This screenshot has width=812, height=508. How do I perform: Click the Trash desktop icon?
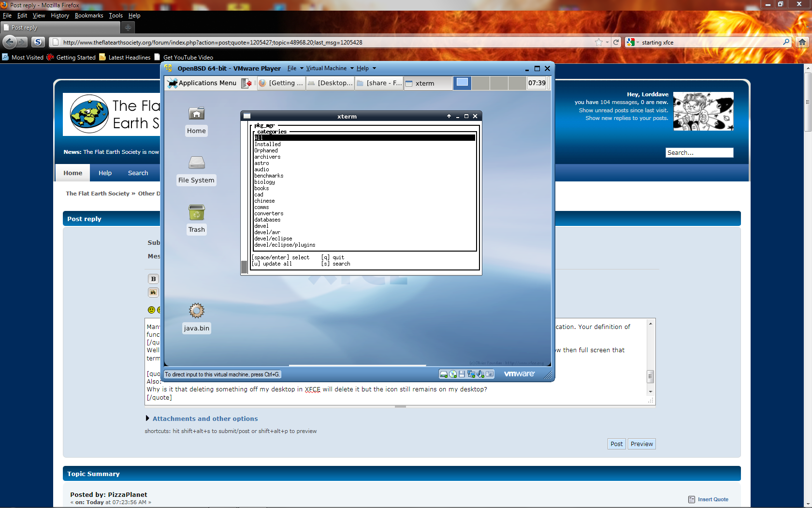(x=196, y=212)
